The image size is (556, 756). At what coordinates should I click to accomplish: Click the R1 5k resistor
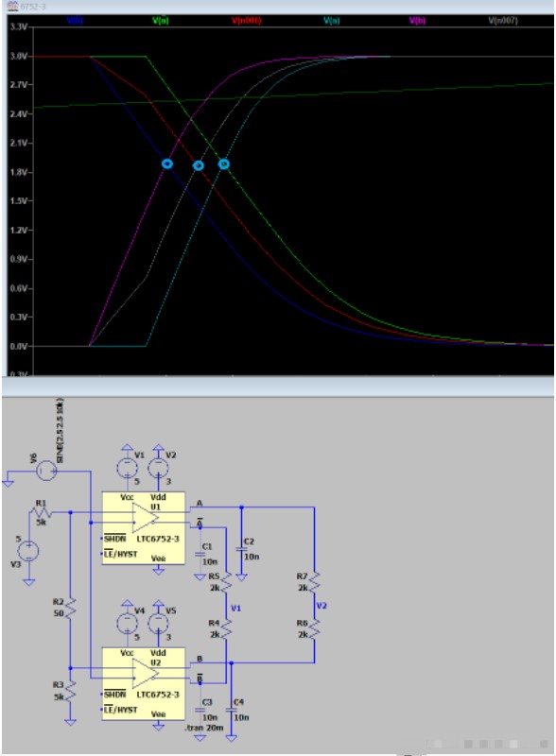(x=43, y=512)
